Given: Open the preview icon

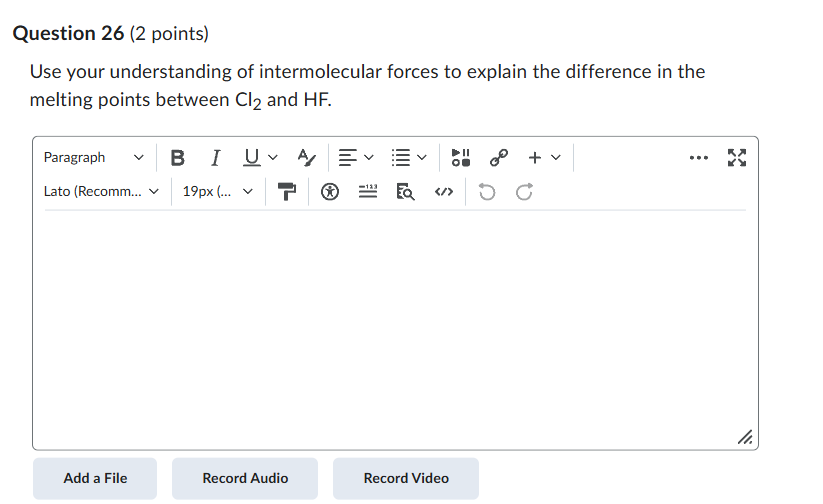Looking at the screenshot, I should point(405,192).
